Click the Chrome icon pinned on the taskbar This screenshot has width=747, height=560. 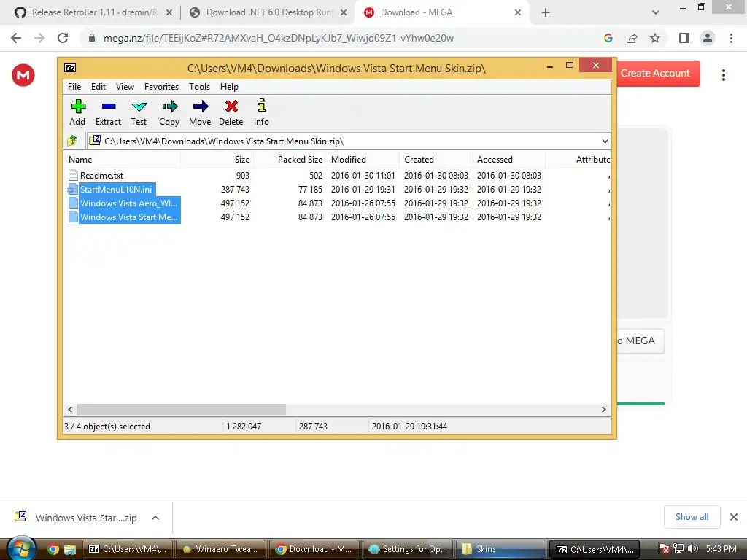click(x=53, y=549)
